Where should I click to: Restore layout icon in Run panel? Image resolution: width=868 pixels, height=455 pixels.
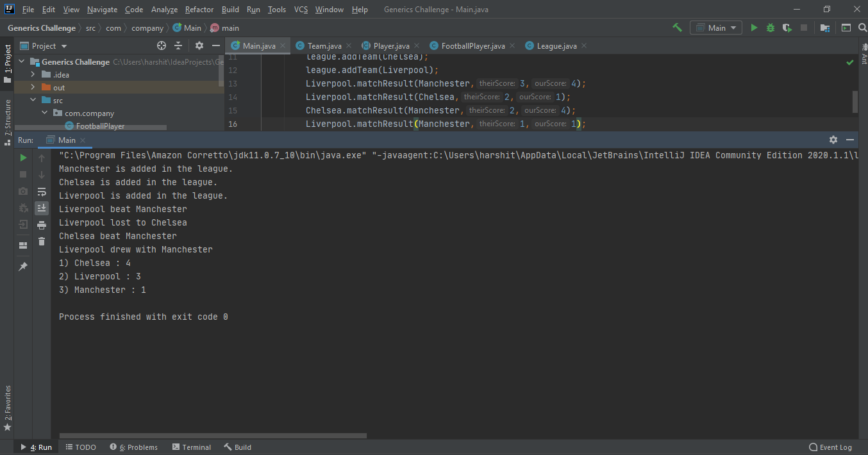pyautogui.click(x=23, y=245)
